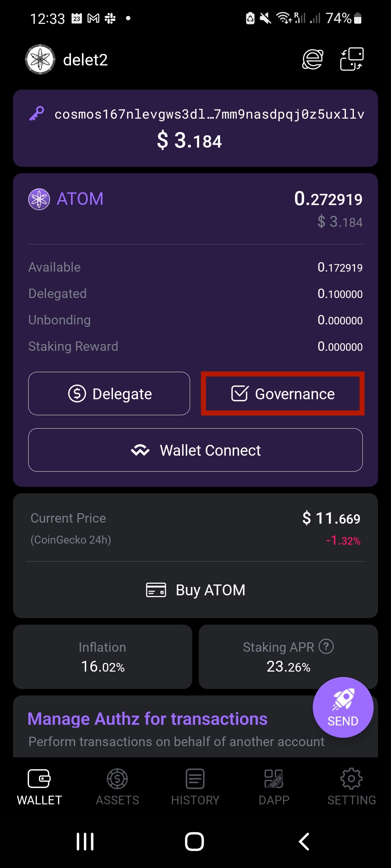Tap the Wallet Connect button
The height and width of the screenshot is (868, 391).
(x=195, y=450)
